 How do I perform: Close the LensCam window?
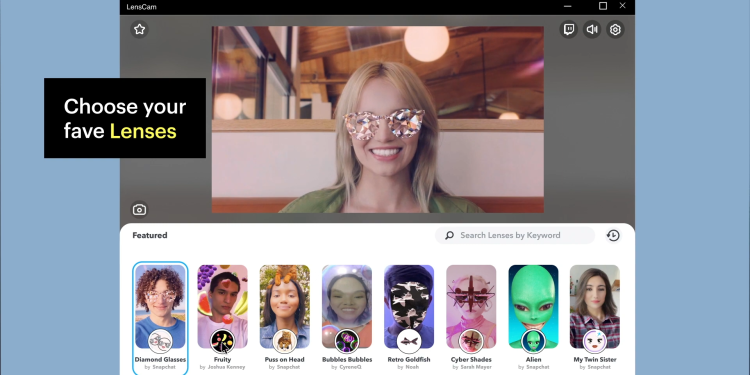(622, 6)
